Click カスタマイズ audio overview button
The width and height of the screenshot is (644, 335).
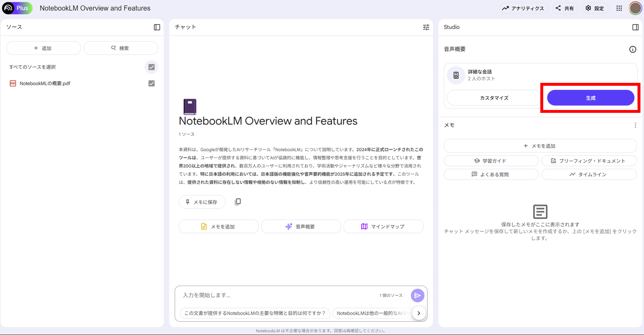pyautogui.click(x=494, y=98)
